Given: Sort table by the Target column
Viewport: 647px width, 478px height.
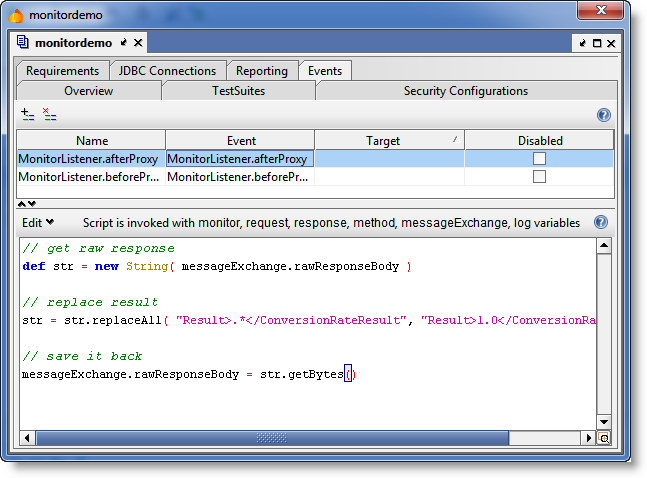Looking at the screenshot, I should tap(389, 140).
